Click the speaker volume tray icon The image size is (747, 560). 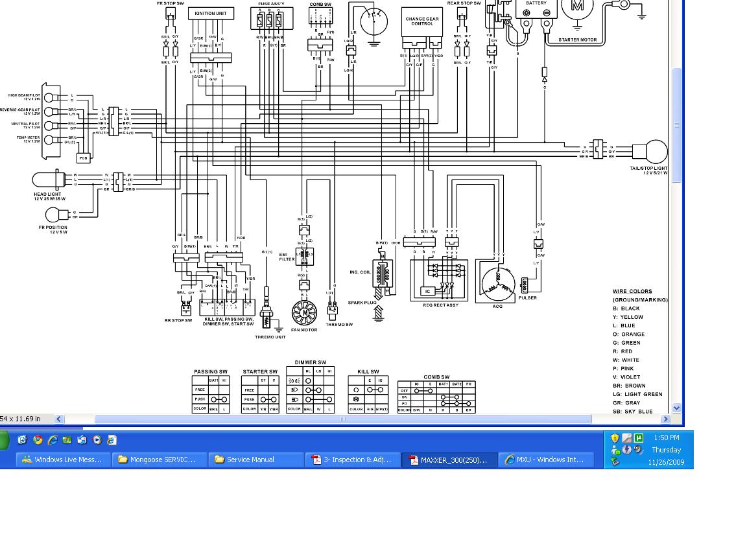(x=638, y=450)
